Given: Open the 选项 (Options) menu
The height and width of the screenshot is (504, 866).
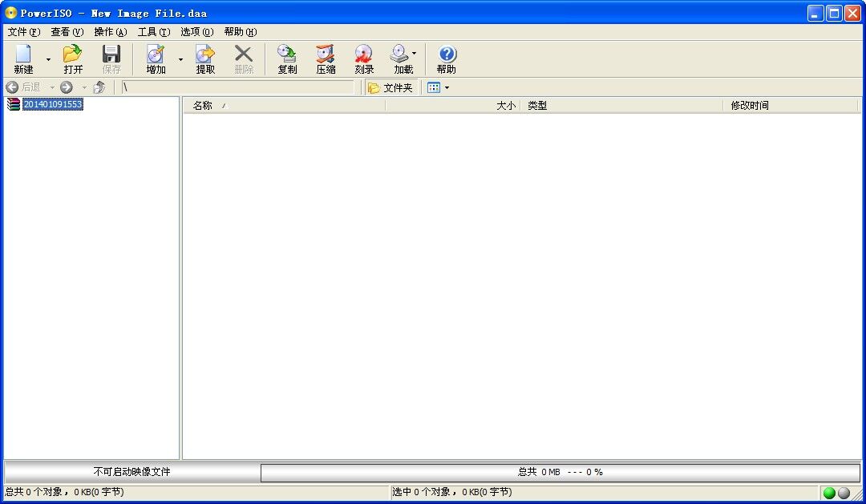Looking at the screenshot, I should click(x=196, y=32).
